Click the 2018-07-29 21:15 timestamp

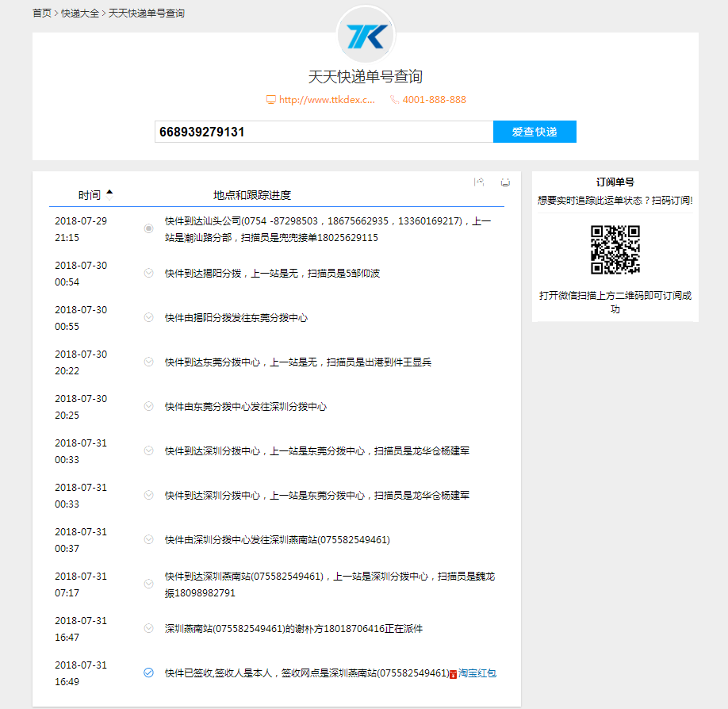tap(81, 229)
